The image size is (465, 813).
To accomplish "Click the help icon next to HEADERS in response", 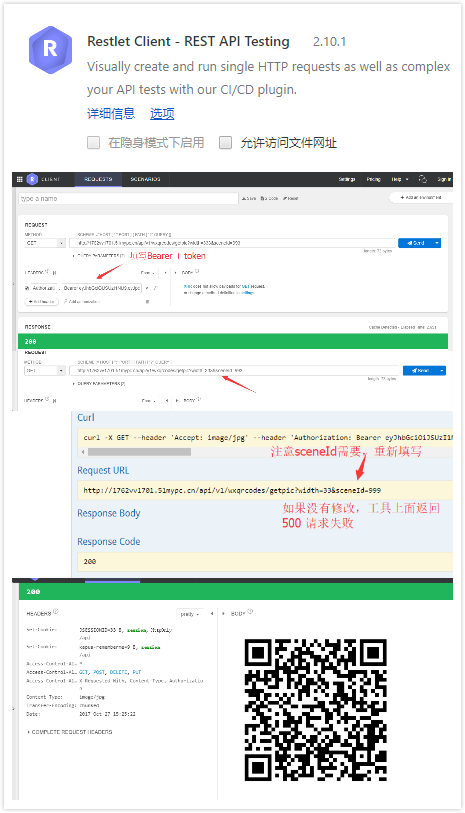I will pos(56,611).
